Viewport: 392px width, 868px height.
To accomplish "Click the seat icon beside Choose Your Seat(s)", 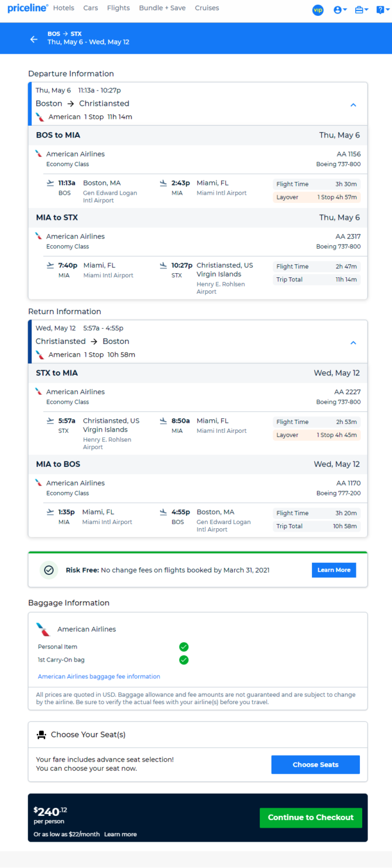I will pyautogui.click(x=41, y=735).
